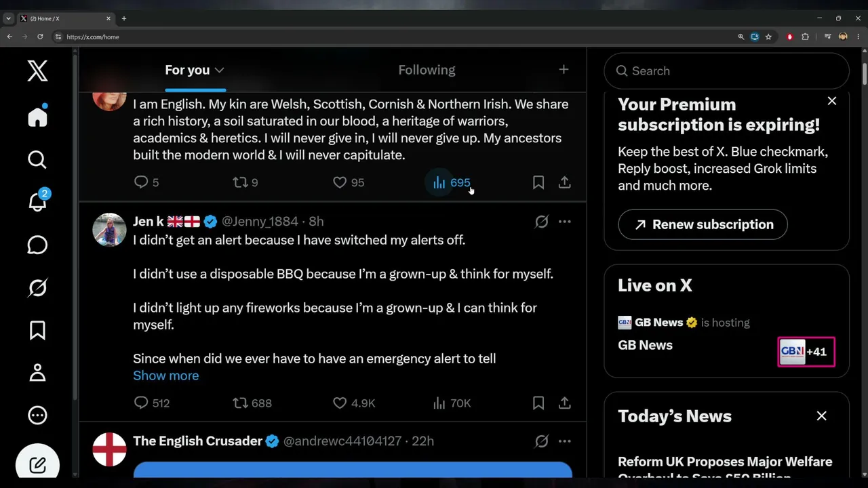Open the Grok icon in sidebar
The height and width of the screenshot is (488, 868).
point(37,287)
